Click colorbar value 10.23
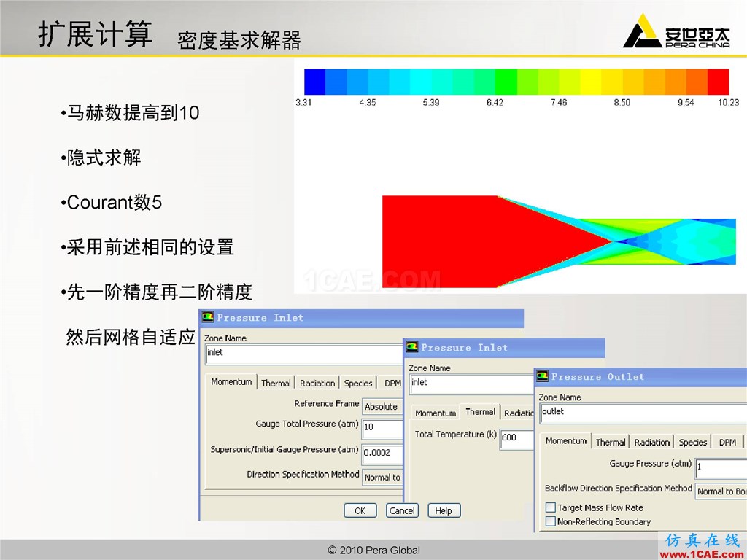 tap(729, 102)
